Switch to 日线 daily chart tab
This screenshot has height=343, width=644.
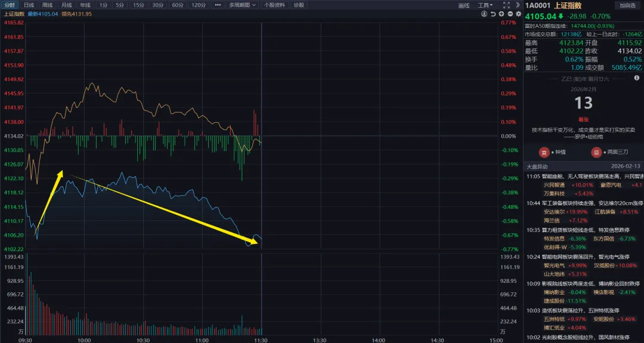[x=29, y=5]
